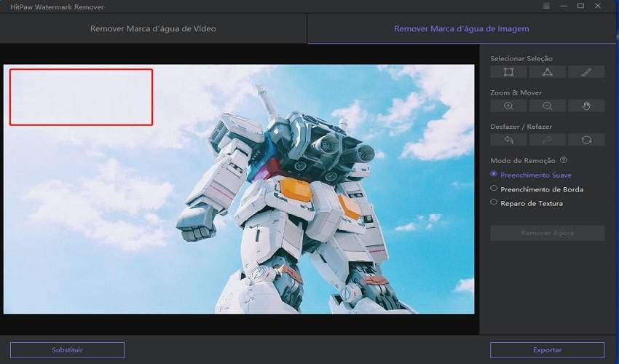Select the brush selection tool
The width and height of the screenshot is (619, 364).
tap(586, 71)
